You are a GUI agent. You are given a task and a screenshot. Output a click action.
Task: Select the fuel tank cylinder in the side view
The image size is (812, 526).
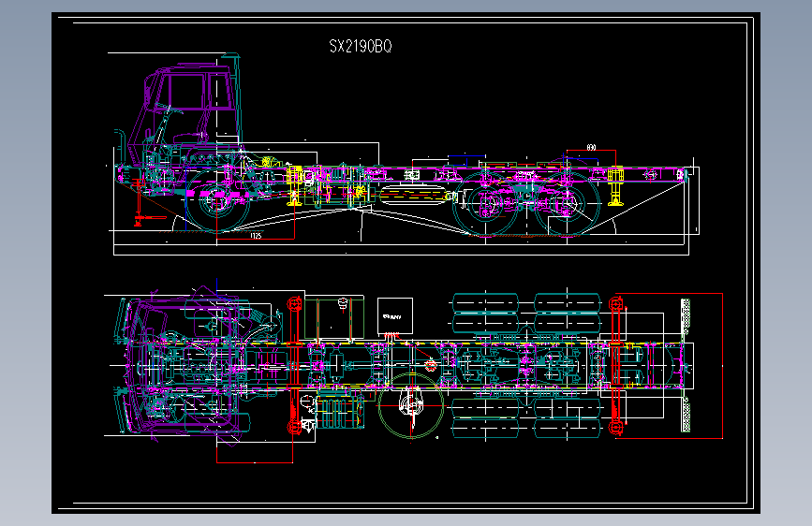(x=413, y=196)
